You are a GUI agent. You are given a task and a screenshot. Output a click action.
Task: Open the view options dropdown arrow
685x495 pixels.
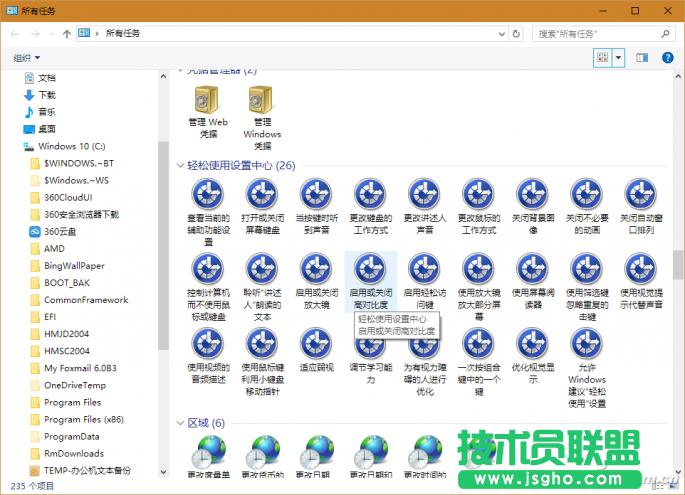[x=618, y=58]
